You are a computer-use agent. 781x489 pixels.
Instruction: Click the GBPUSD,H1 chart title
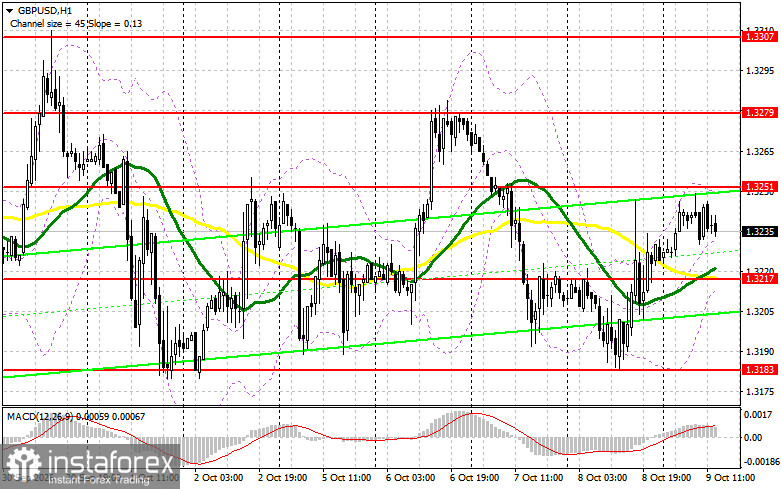44,10
